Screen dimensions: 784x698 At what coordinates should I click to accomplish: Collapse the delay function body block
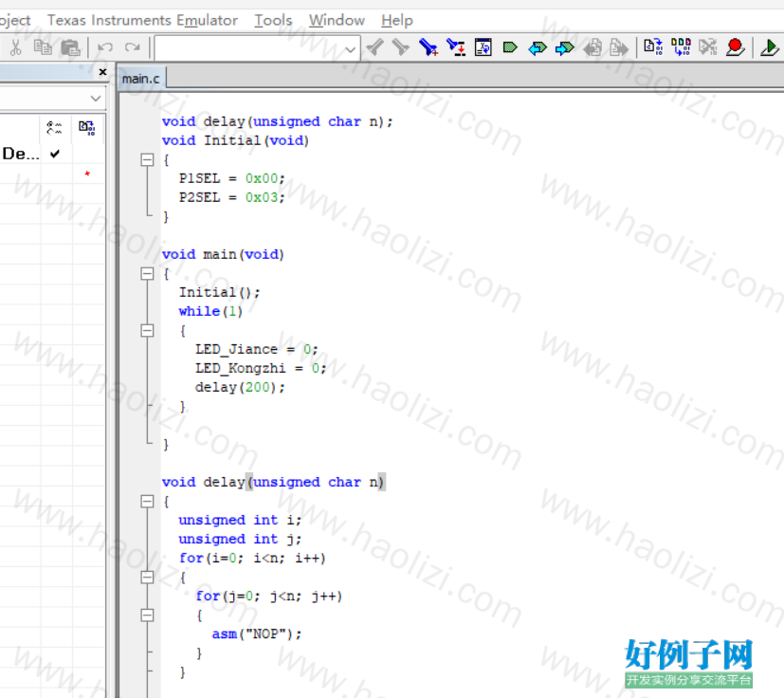pos(147,502)
